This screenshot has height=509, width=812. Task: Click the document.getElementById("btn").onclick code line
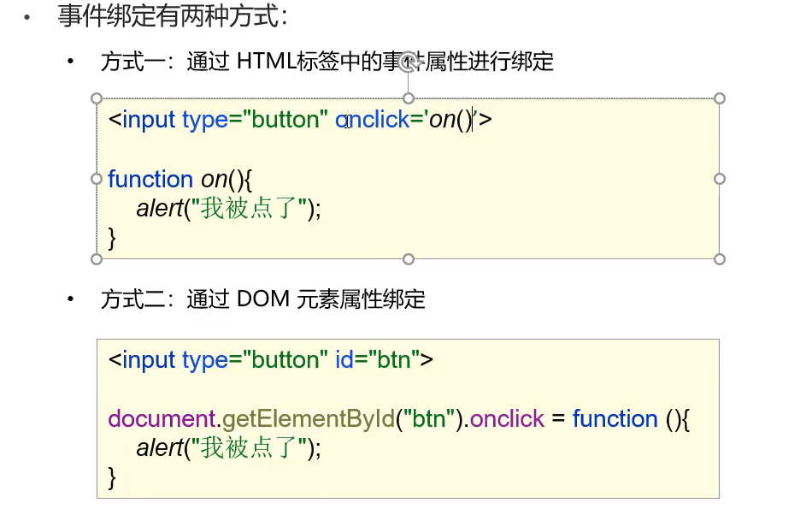click(398, 419)
